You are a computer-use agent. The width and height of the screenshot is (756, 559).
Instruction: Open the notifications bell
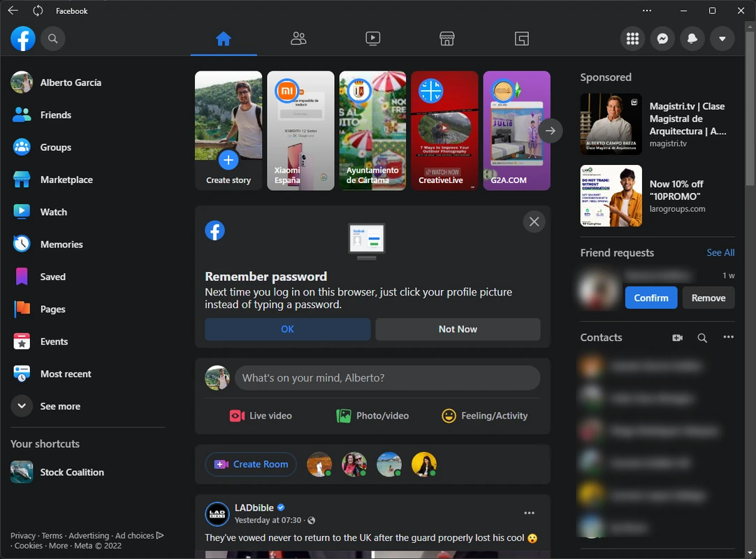(x=692, y=38)
